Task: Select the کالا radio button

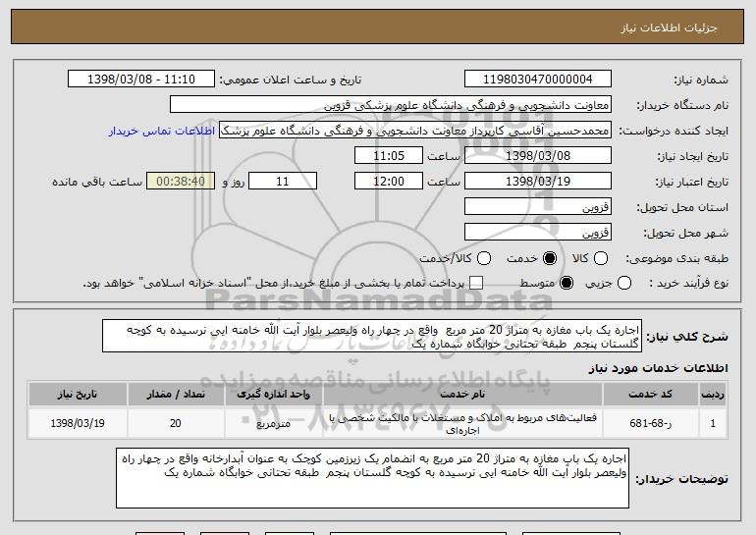Action: pyautogui.click(x=600, y=258)
